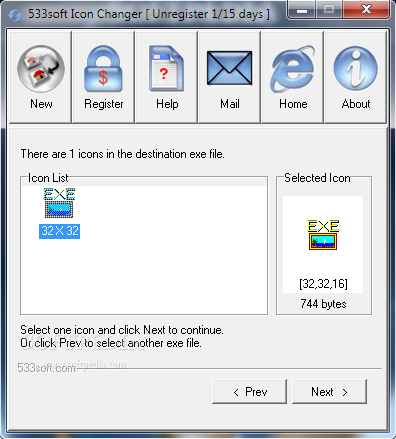396x439 pixels.
Task: Open the Help document icon
Action: point(166,68)
